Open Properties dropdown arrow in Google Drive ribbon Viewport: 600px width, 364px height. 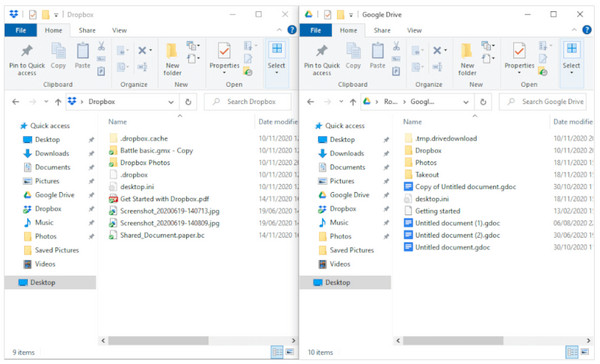[519, 73]
